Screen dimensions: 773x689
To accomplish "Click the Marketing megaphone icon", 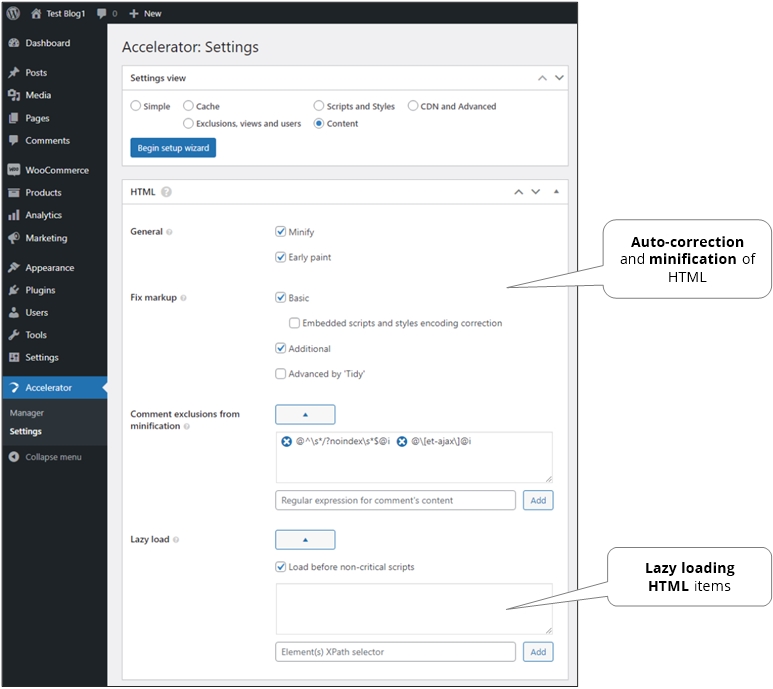I will point(14,238).
